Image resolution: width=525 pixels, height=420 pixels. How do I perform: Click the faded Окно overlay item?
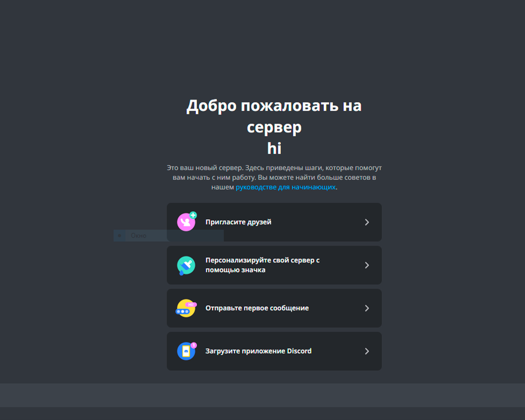click(x=168, y=236)
